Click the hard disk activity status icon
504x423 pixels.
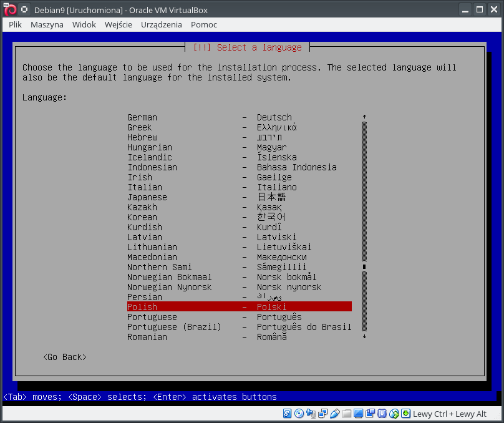pyautogui.click(x=288, y=414)
